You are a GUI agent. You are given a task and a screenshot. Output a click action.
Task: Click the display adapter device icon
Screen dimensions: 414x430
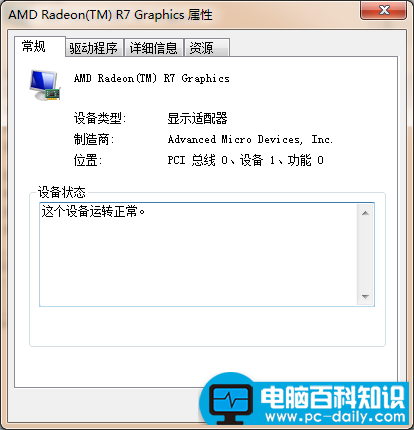[x=45, y=85]
